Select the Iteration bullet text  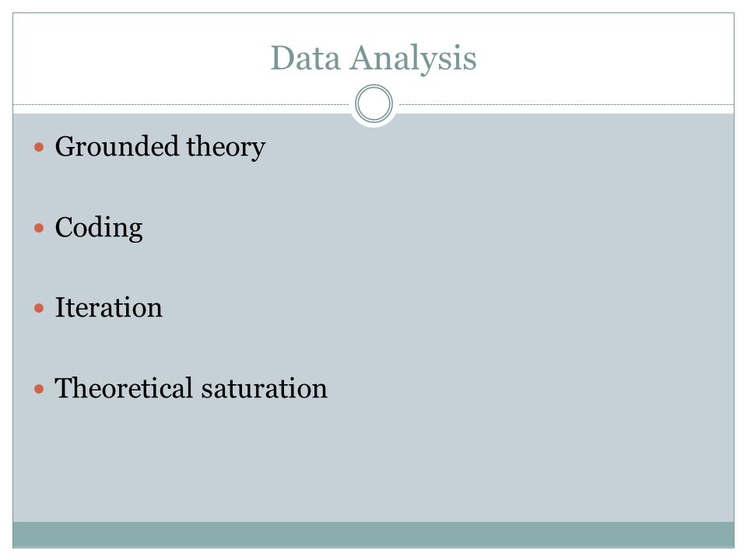109,307
